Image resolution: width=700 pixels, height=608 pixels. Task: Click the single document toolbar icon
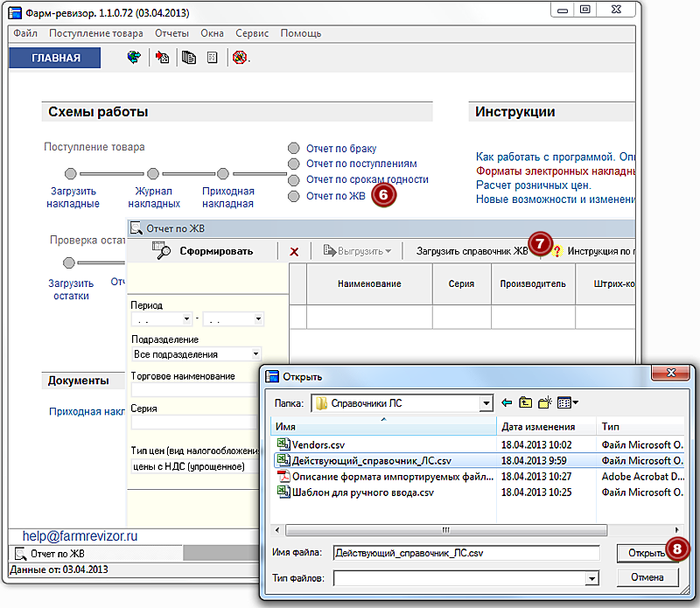tap(213, 57)
